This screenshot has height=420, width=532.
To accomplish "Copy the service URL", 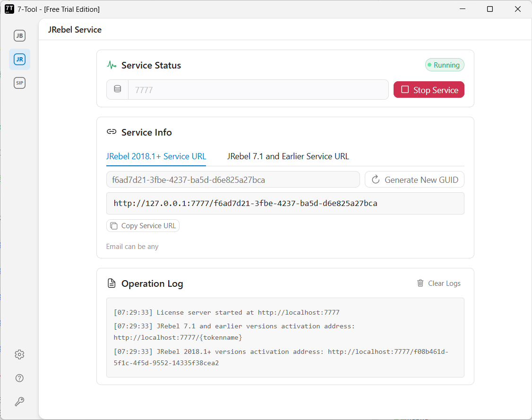I will 143,226.
